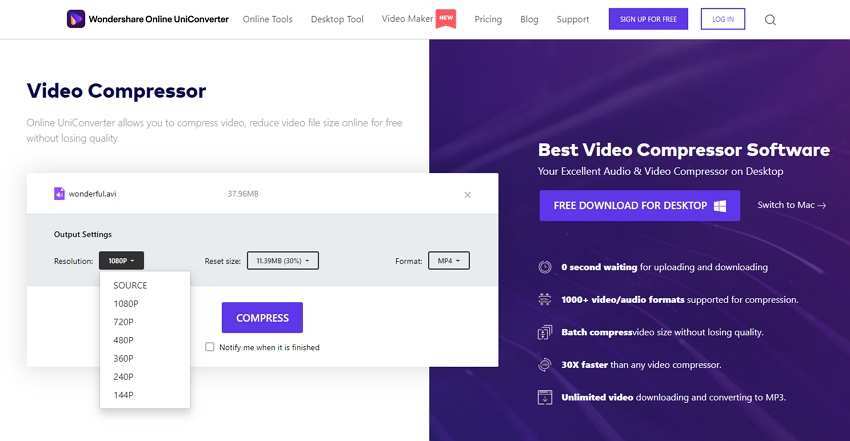Click the batch compress feature icon
The height and width of the screenshot is (441, 850).
545,332
